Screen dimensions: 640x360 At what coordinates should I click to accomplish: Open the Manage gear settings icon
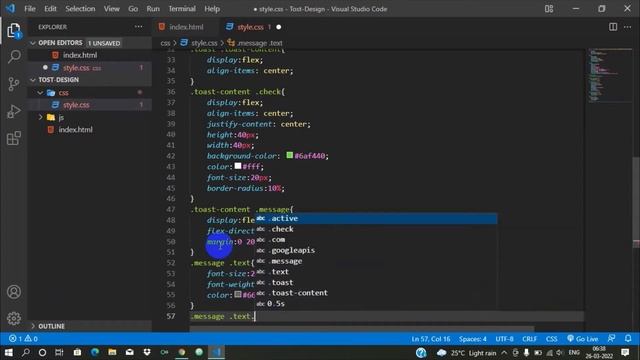14,318
